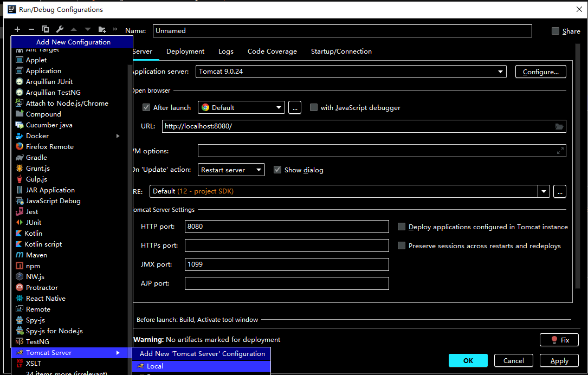Click the Fix warning button
The width and height of the screenshot is (588, 375).
(559, 340)
